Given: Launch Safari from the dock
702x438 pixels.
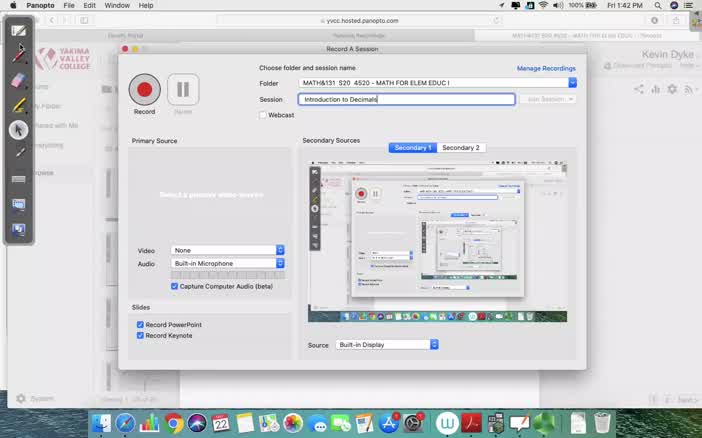Looking at the screenshot, I should pos(125,423).
